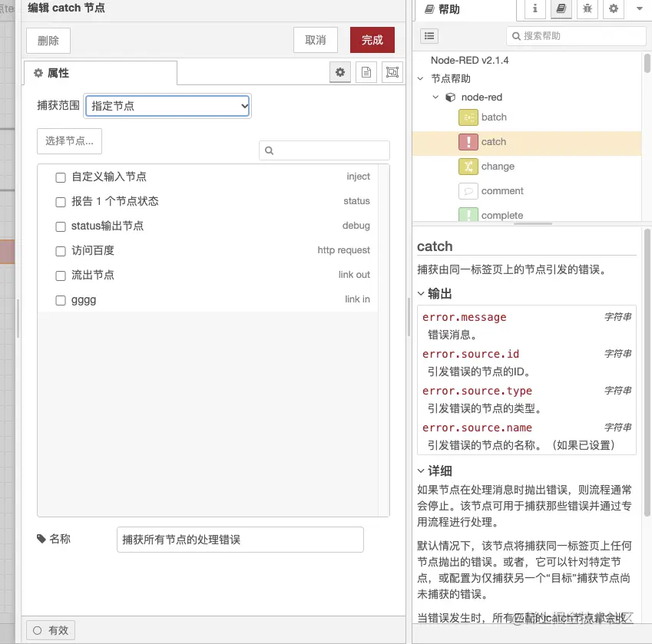Click the help content scrollbar
The image size is (652, 644).
coord(647,372)
